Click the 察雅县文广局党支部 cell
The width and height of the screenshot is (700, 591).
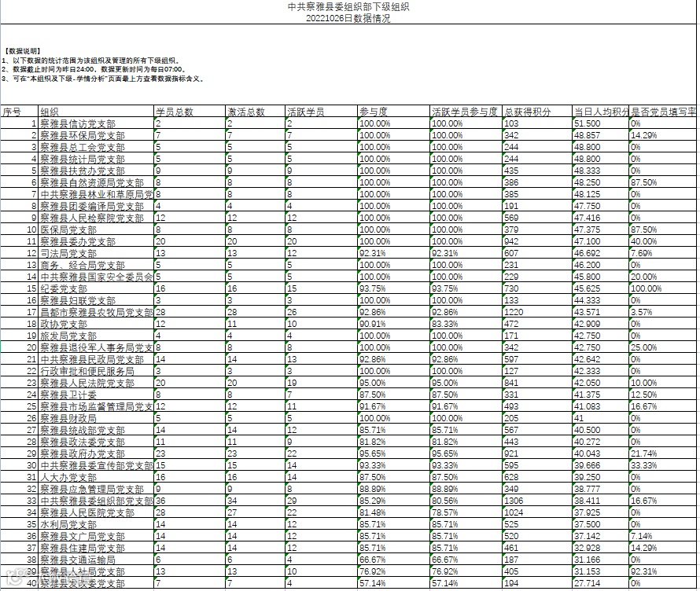click(x=95, y=536)
